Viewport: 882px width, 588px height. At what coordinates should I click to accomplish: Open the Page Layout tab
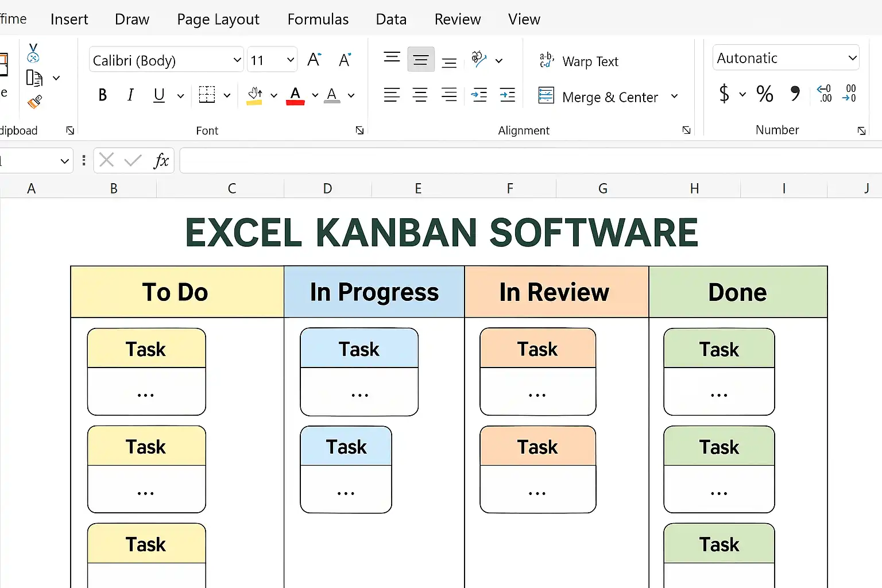[x=218, y=20]
